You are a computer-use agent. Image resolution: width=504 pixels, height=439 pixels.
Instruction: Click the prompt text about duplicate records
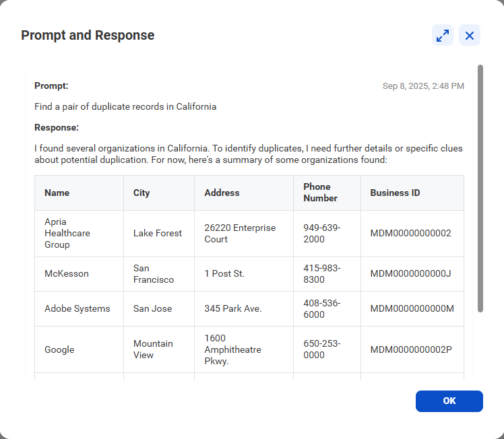click(125, 106)
